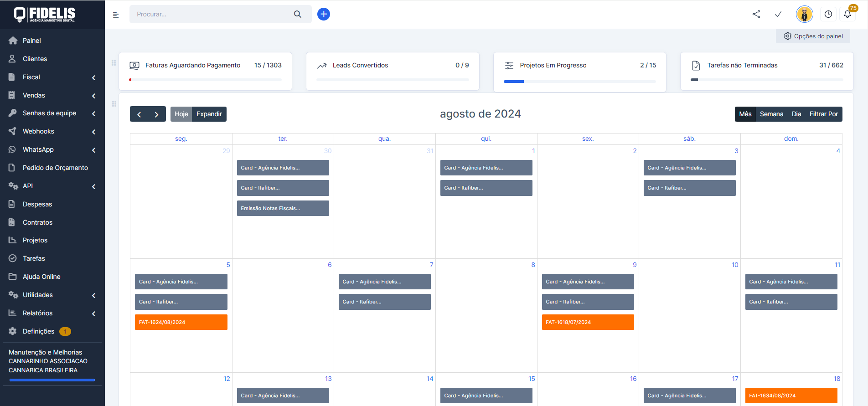868x406 pixels.
Task: Click the Leads Convertidos trend icon
Action: (322, 66)
